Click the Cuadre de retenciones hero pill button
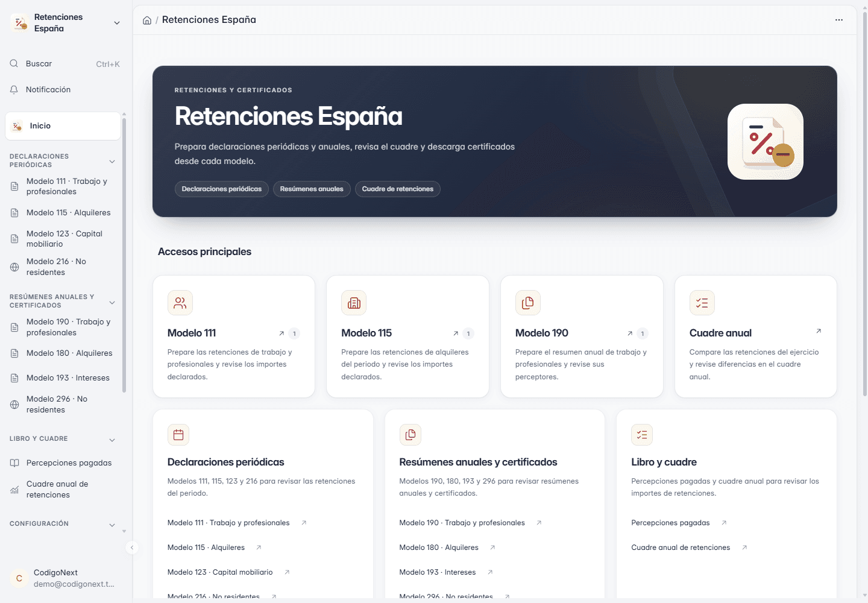 pos(398,189)
